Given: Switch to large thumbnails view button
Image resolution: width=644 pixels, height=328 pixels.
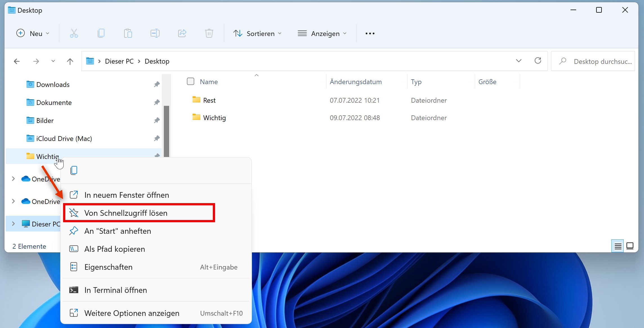Looking at the screenshot, I should [630, 246].
